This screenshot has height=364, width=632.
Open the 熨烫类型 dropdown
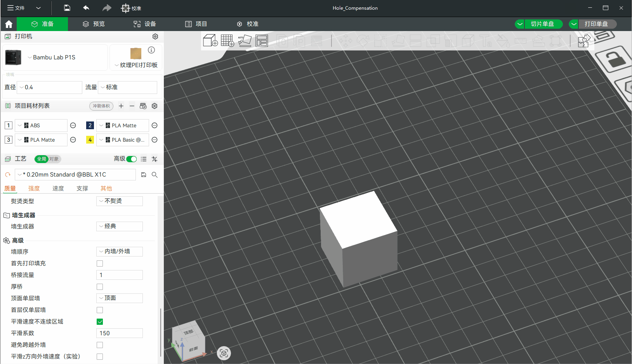[120, 201]
